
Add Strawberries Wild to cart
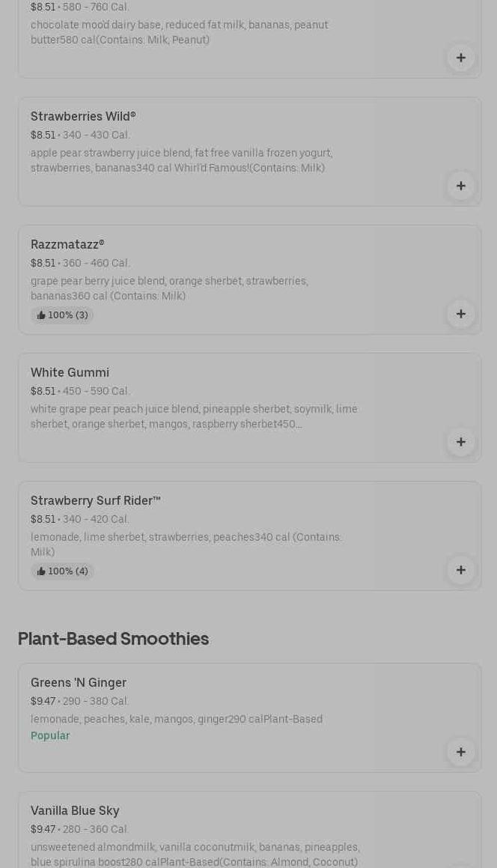point(460,186)
